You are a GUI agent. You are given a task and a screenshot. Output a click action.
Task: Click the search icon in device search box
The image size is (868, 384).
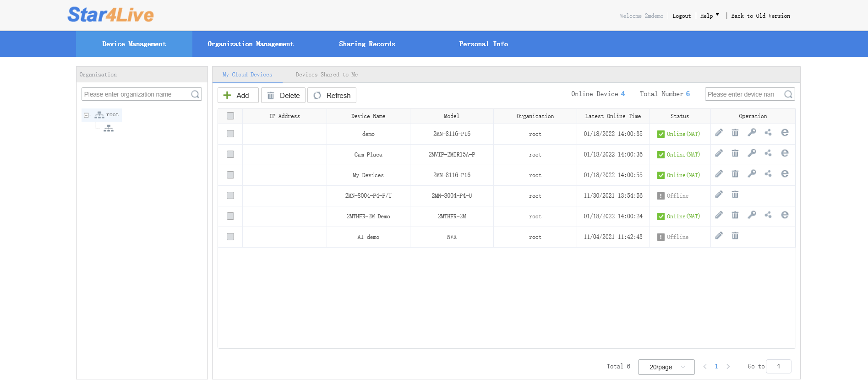[x=788, y=94]
